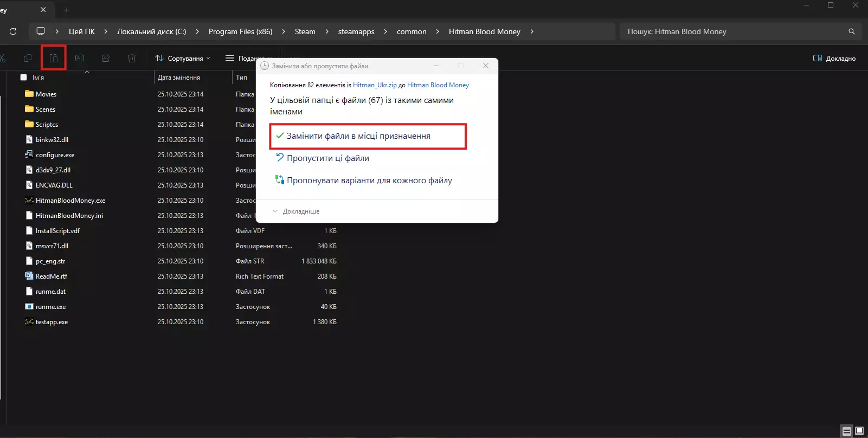
Task: Toggle the Докладно details pane button
Action: point(834,58)
